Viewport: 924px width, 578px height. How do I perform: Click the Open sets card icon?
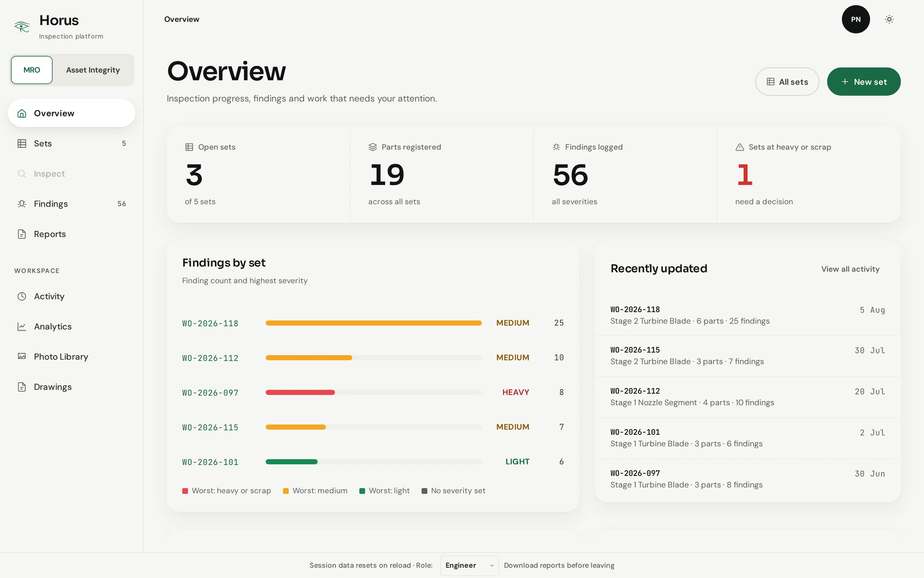click(x=189, y=147)
